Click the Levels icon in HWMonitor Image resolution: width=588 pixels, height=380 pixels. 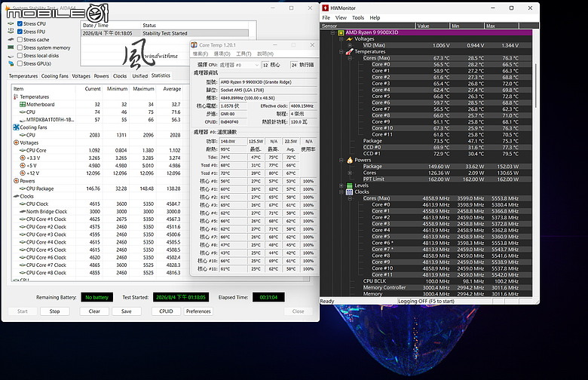pyautogui.click(x=350, y=185)
